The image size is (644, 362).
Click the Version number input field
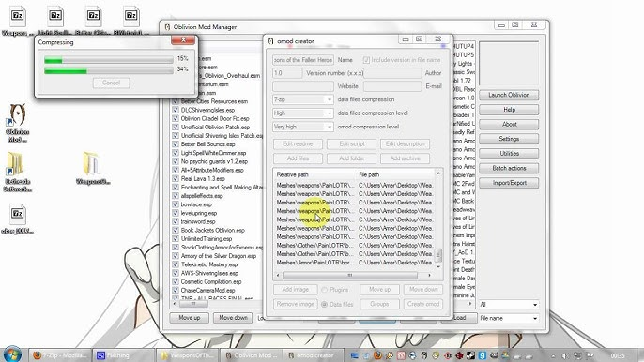coord(287,73)
